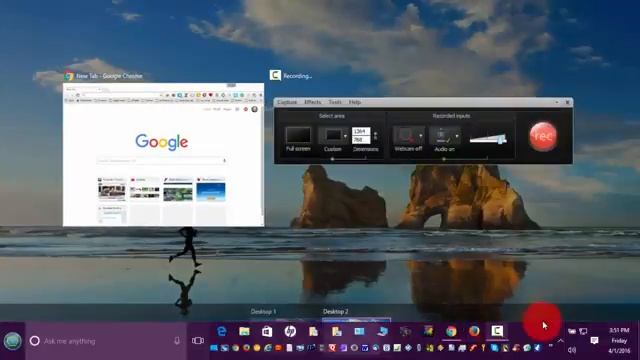Click the Select area label
This screenshot has height=360, width=640.
tap(331, 116)
